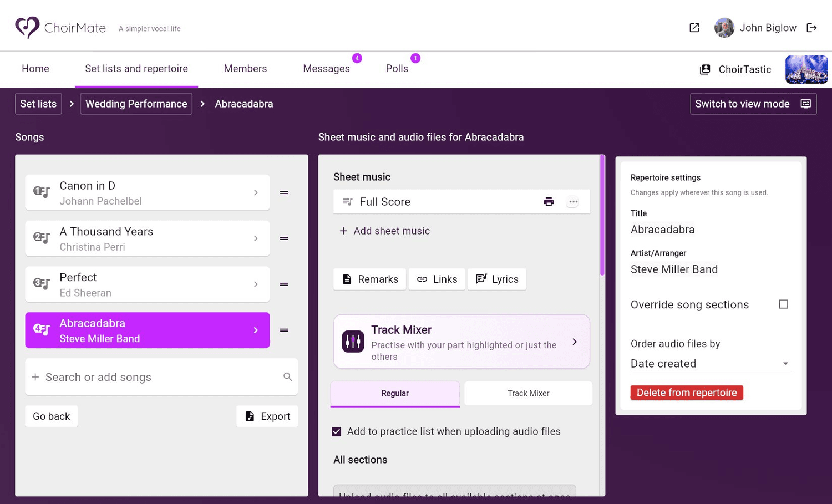
Task: Select the Regular audio tab
Action: coord(395,394)
